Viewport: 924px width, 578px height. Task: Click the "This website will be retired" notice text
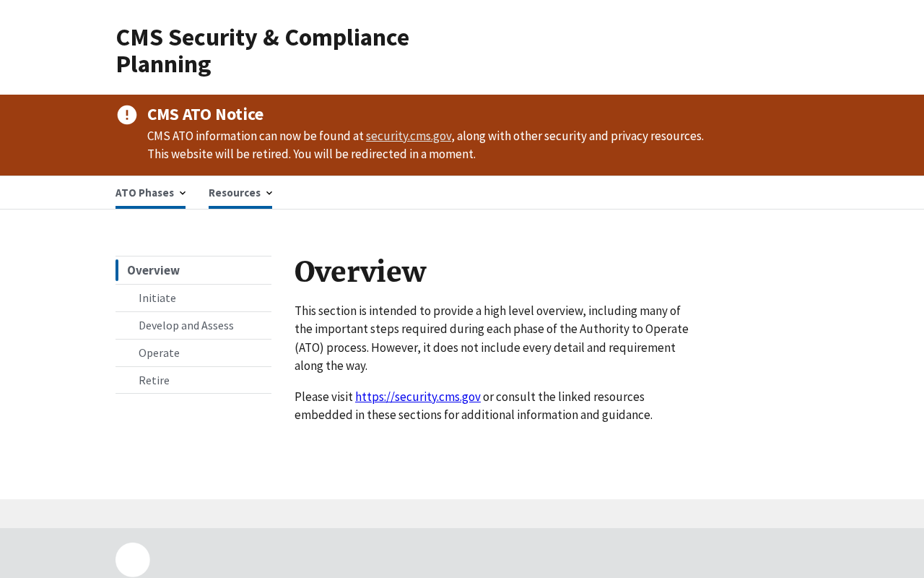click(311, 154)
